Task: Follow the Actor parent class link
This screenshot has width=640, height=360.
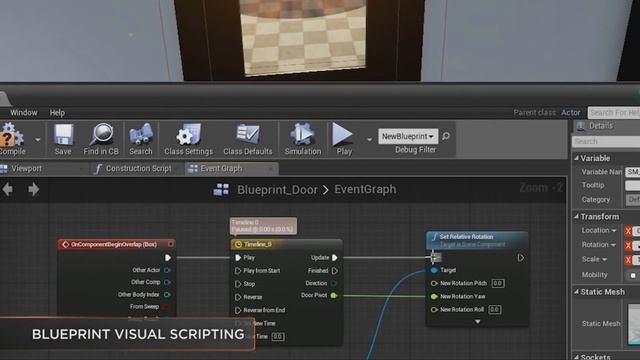Action: click(570, 113)
